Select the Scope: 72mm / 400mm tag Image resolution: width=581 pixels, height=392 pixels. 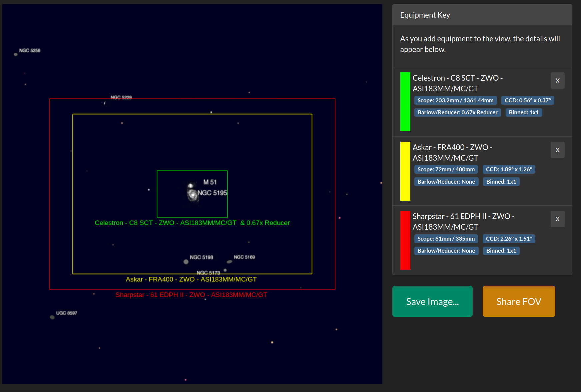click(446, 169)
